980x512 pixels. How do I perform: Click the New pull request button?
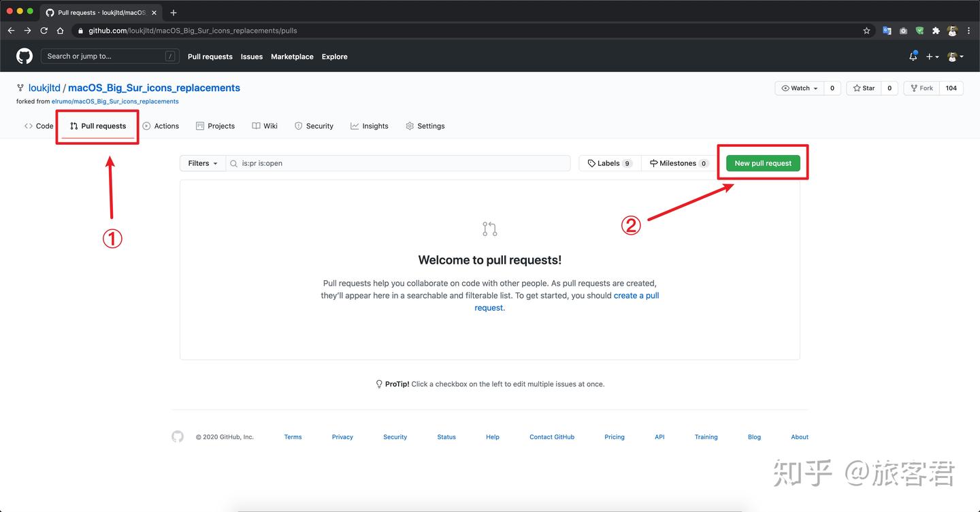pos(763,163)
